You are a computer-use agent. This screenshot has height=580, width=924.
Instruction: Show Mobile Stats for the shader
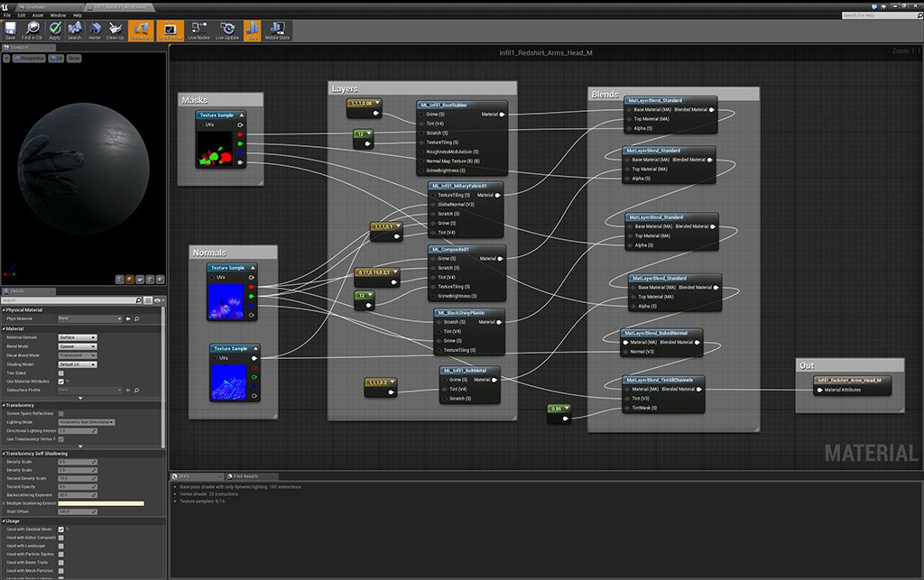(276, 30)
